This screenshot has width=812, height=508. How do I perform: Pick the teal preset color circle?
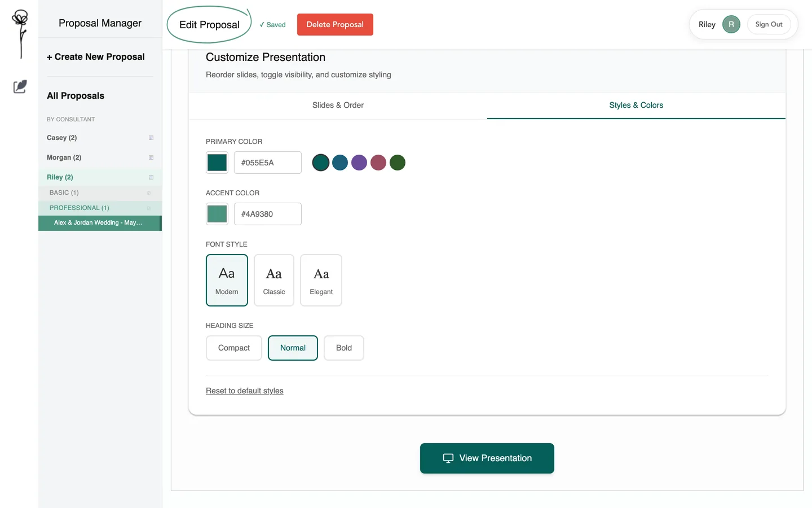pos(321,163)
